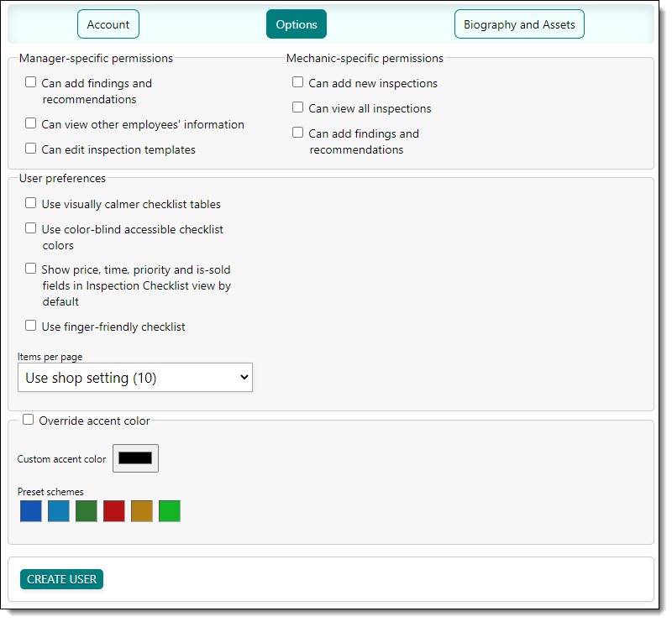The width and height of the screenshot is (672, 622).
Task: Open the Custom accent color picker
Action: tap(135, 458)
